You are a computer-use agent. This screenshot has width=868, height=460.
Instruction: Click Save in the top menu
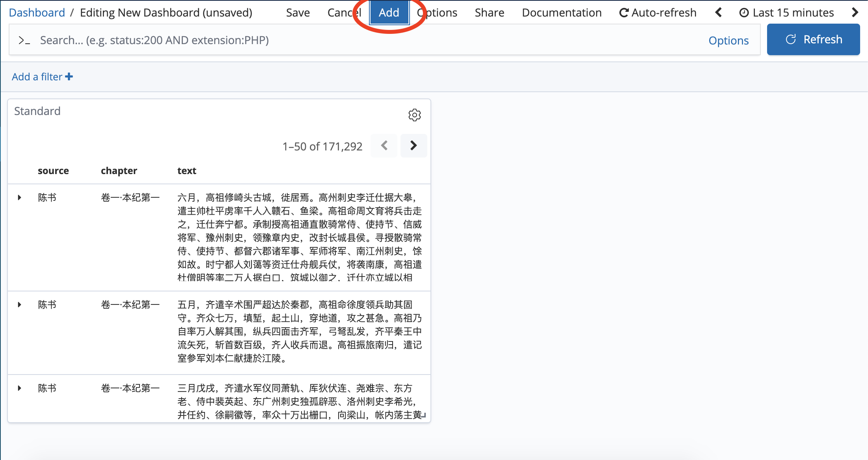pyautogui.click(x=298, y=13)
